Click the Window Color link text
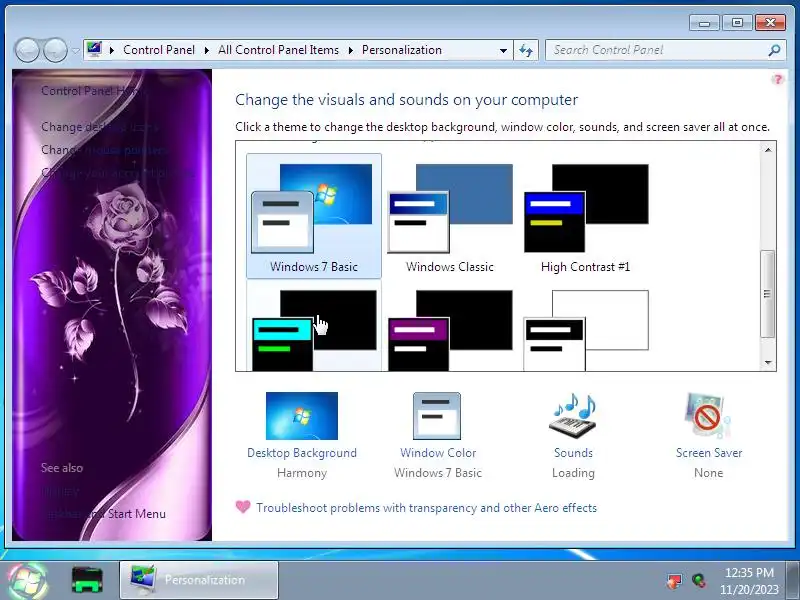The width and height of the screenshot is (800, 600). pyautogui.click(x=438, y=453)
